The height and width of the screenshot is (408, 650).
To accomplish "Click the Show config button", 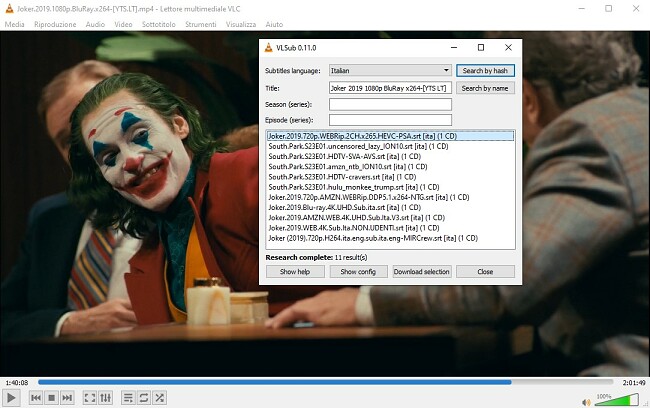I will coord(358,272).
